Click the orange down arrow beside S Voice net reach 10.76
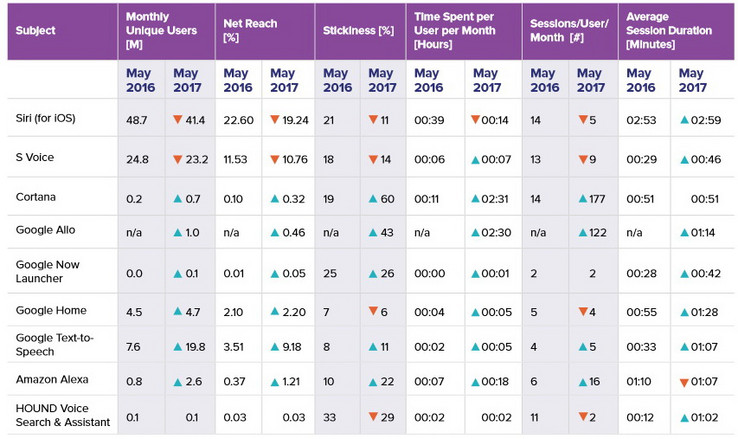 click(x=274, y=160)
